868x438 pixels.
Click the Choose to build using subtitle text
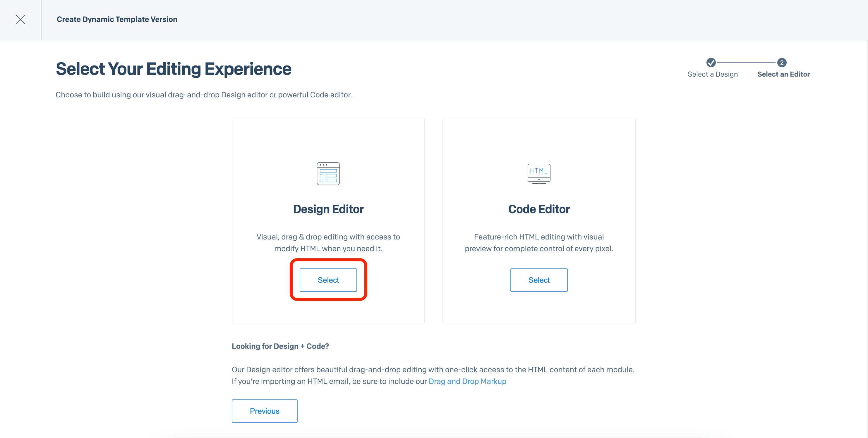pos(203,95)
